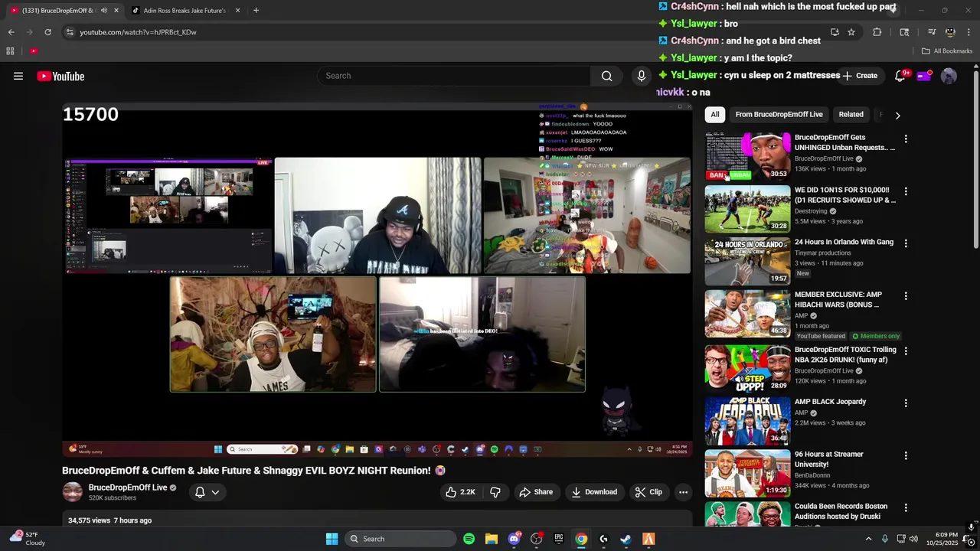View site information icon in address bar
The height and width of the screenshot is (551, 980).
click(x=70, y=32)
